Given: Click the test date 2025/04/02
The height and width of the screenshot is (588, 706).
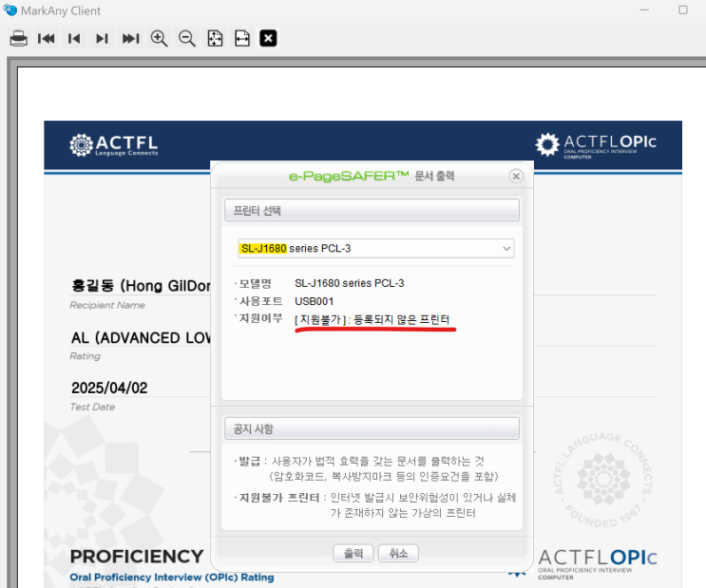Looking at the screenshot, I should pos(109,389).
